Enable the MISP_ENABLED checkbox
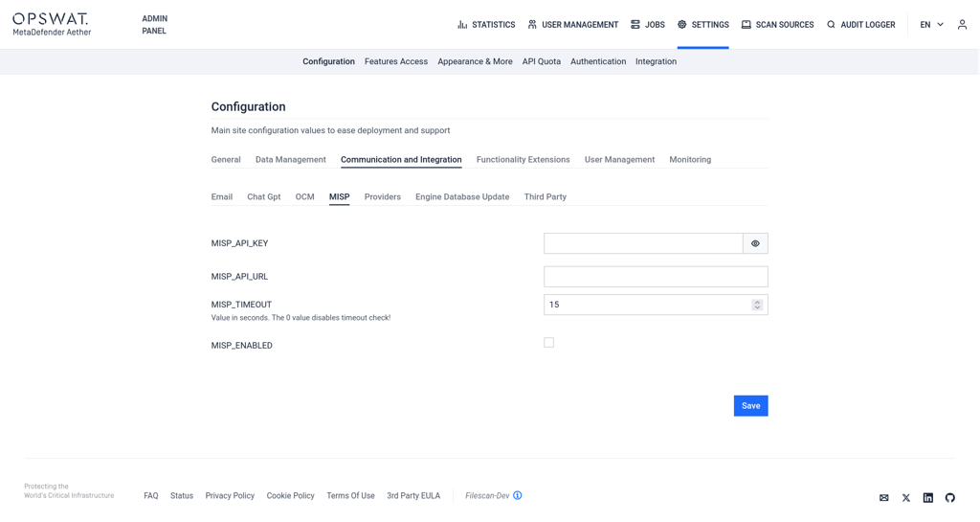Viewport: 980px width, 522px height. (x=548, y=343)
